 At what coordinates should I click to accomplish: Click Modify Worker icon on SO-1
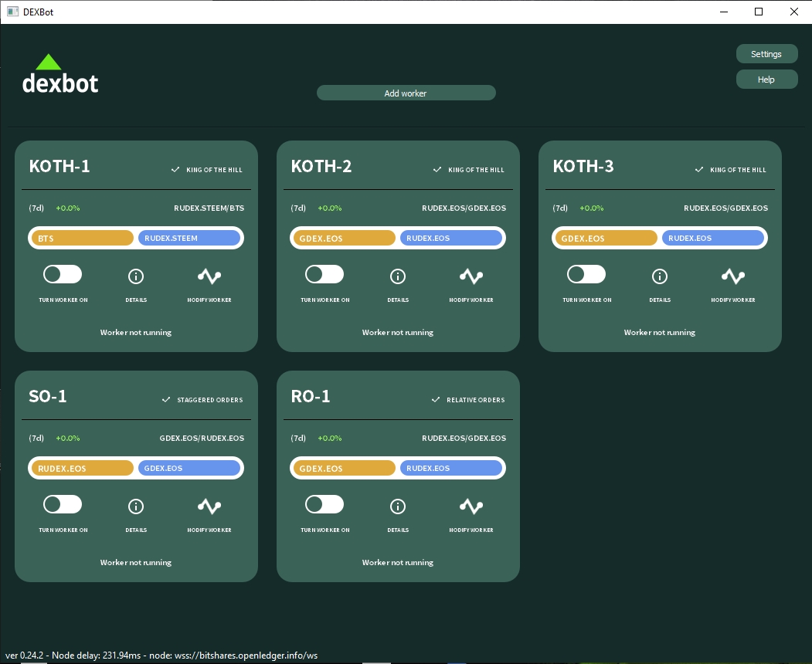tap(209, 506)
